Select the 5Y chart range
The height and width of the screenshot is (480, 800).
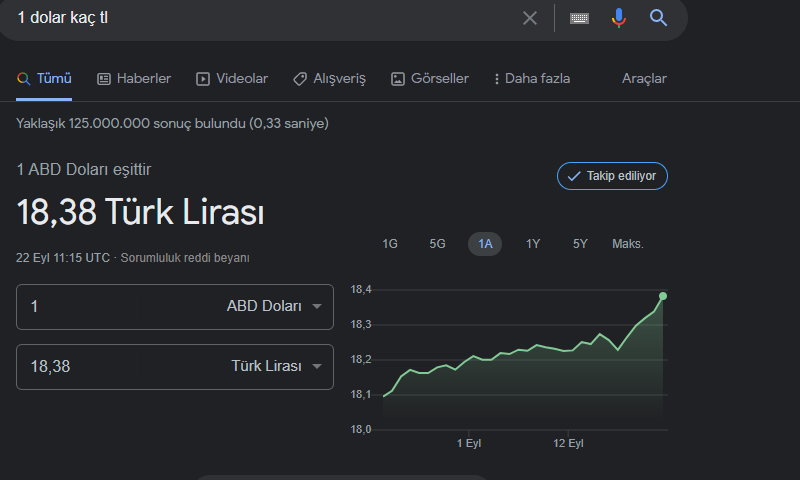point(580,244)
